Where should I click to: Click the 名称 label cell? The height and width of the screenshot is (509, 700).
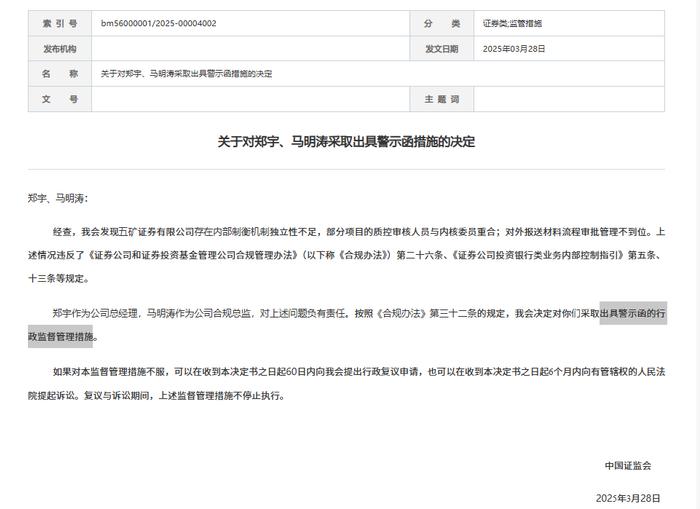(60, 74)
